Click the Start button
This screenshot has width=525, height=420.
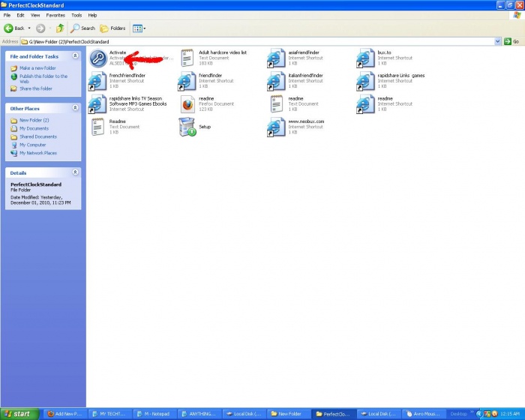19,414
